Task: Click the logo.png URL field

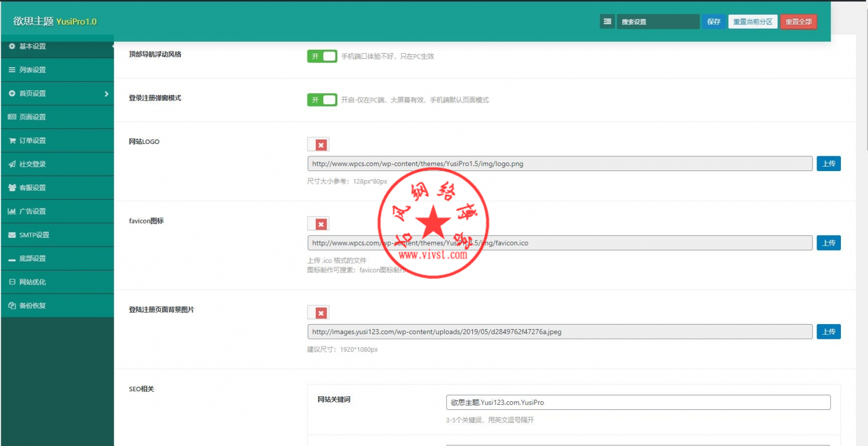Action: 560,164
